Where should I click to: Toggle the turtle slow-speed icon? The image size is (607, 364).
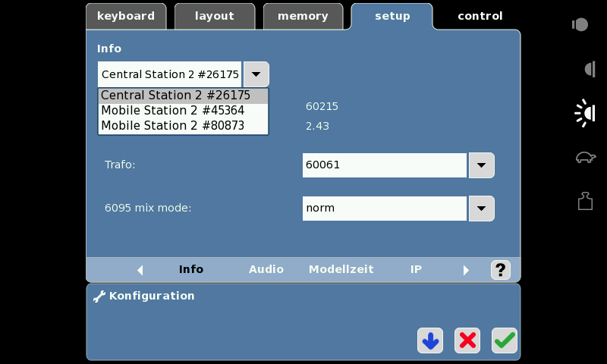[x=585, y=158]
